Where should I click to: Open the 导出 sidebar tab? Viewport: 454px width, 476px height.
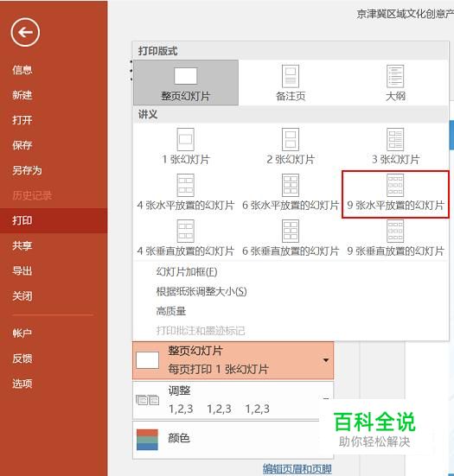(54, 270)
